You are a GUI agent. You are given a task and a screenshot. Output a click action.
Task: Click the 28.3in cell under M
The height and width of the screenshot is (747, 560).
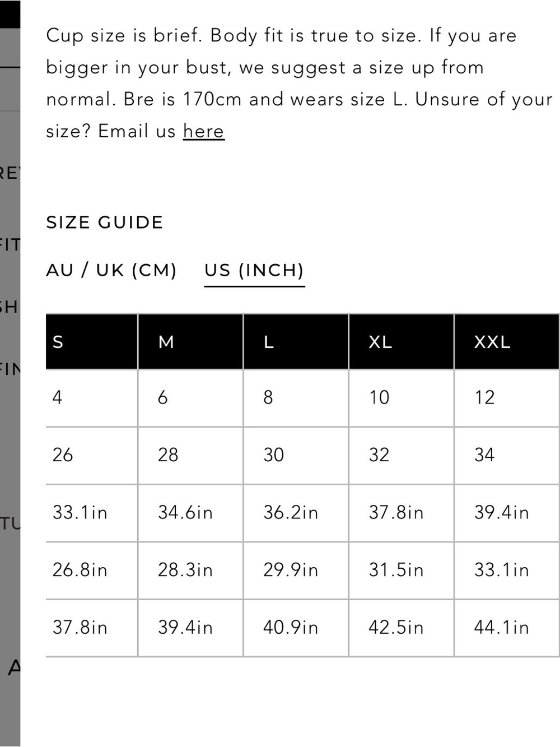coord(190,570)
